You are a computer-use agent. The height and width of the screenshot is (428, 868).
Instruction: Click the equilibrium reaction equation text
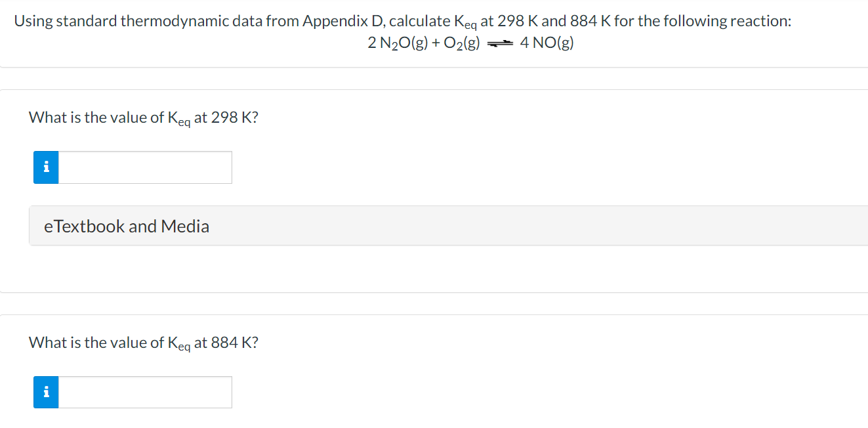pos(470,42)
